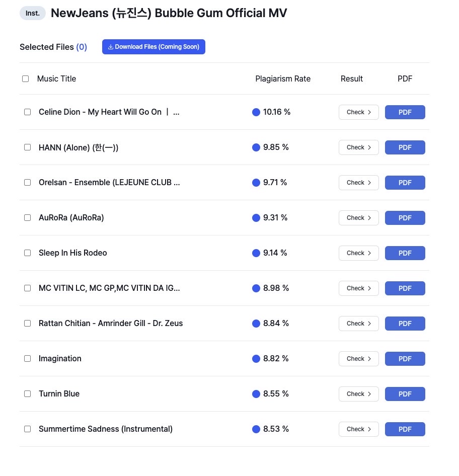459x476 pixels.
Task: Tick the checkbox for Sleep In His Rodeo
Action: [x=28, y=253]
